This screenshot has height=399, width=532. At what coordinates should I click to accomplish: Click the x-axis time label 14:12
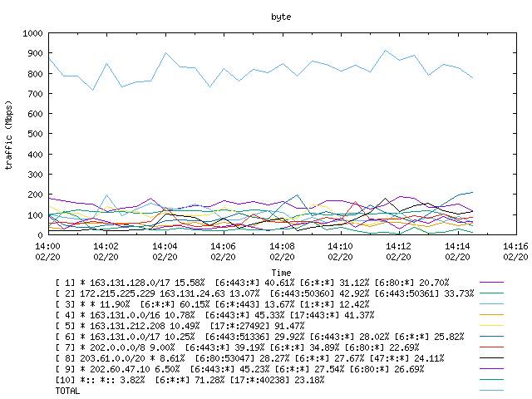pyautogui.click(x=399, y=246)
